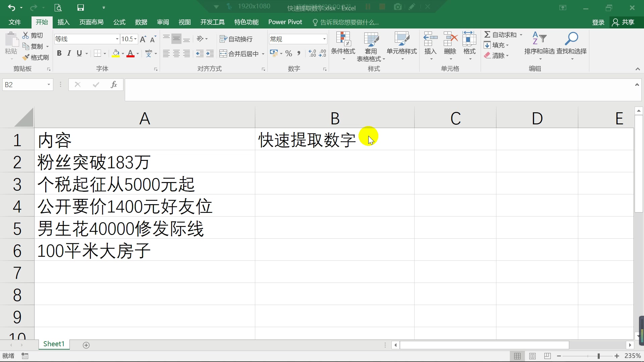Screen dimensions: 644x362
Task: Open the font name dropdown
Action: (x=117, y=39)
